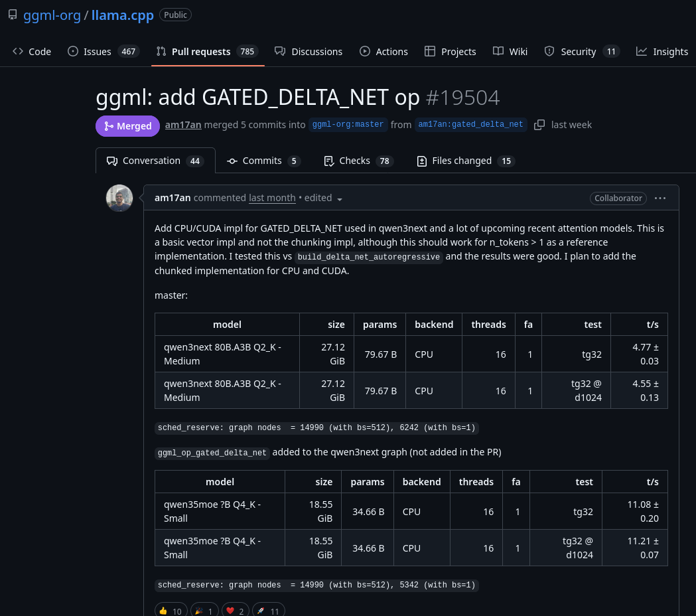Click the Security count badge 11

pos(611,52)
